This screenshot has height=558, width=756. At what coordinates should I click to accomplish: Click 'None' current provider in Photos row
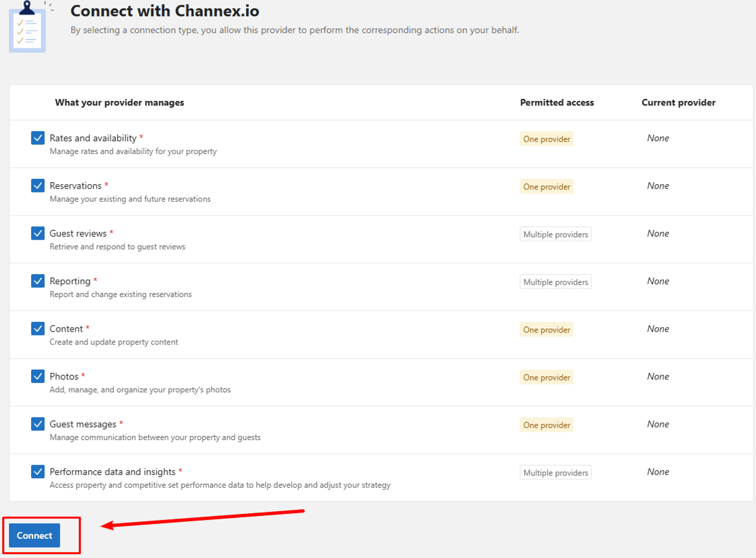tap(658, 376)
